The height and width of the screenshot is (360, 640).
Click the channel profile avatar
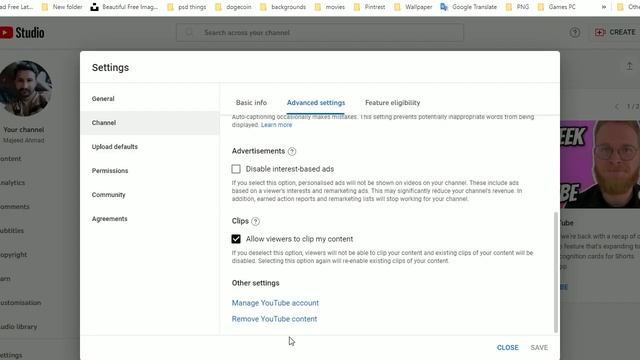click(25, 89)
